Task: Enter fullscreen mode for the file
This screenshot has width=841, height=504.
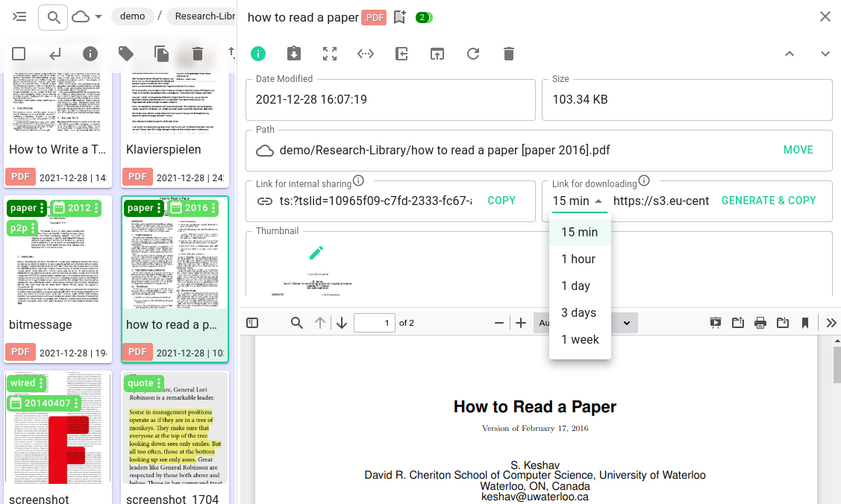Action: 330,54
